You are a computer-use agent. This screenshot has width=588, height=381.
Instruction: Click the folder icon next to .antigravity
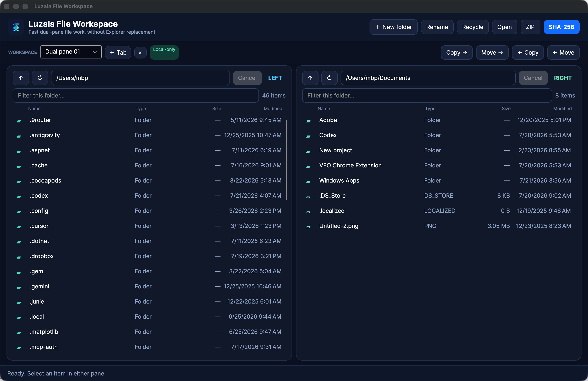tap(19, 136)
